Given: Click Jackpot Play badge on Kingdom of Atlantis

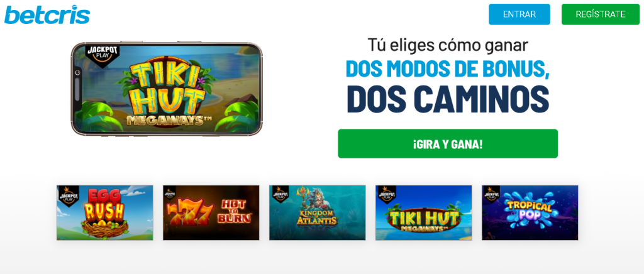Looking at the screenshot, I should 280,193.
